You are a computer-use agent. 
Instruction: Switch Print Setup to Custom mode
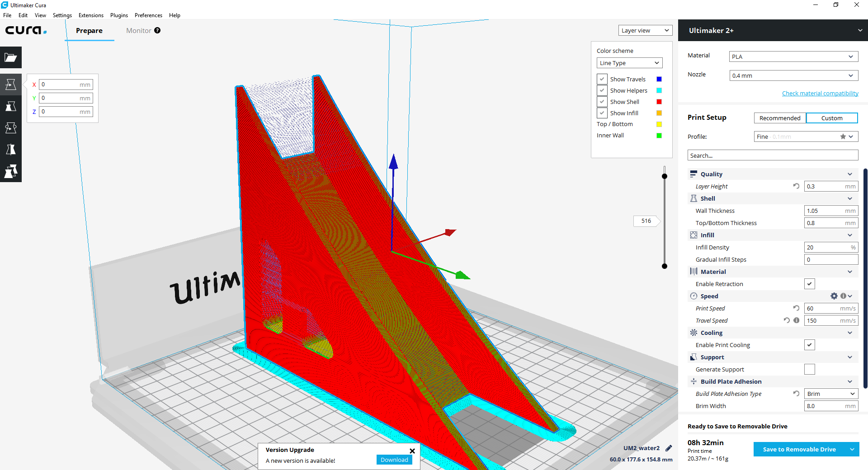[x=832, y=118]
